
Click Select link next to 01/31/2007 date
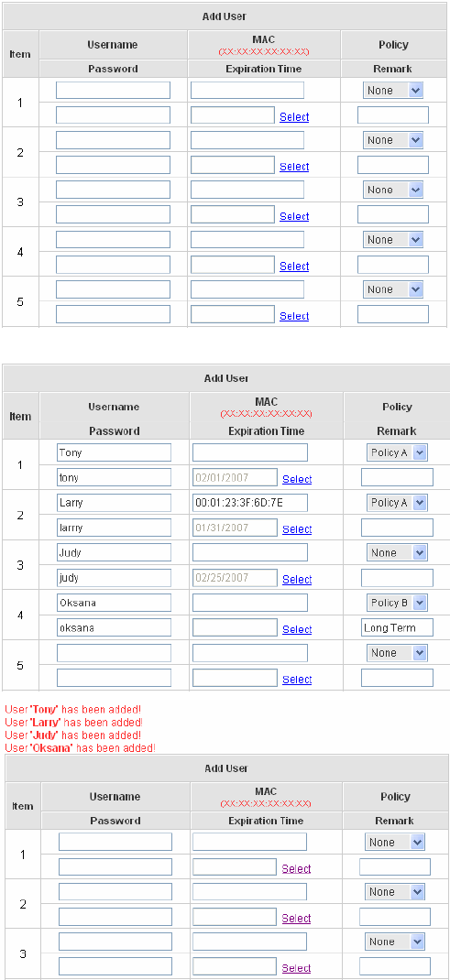(x=297, y=528)
